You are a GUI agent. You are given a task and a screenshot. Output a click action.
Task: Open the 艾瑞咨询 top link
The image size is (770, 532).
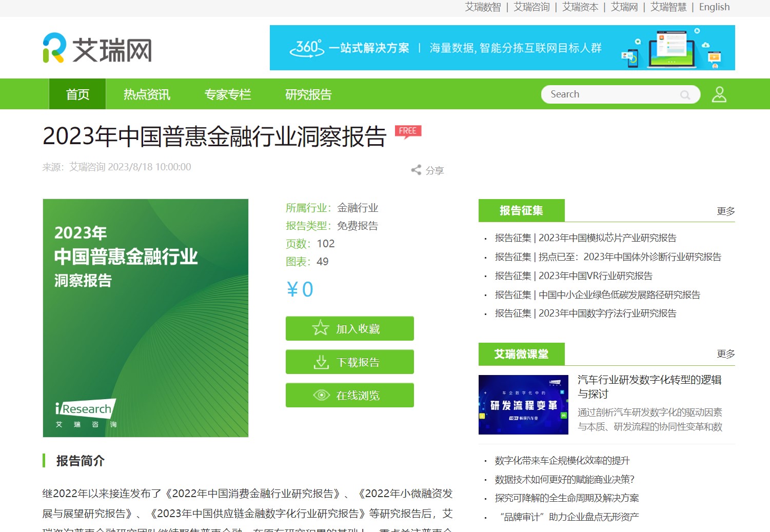tap(531, 7)
